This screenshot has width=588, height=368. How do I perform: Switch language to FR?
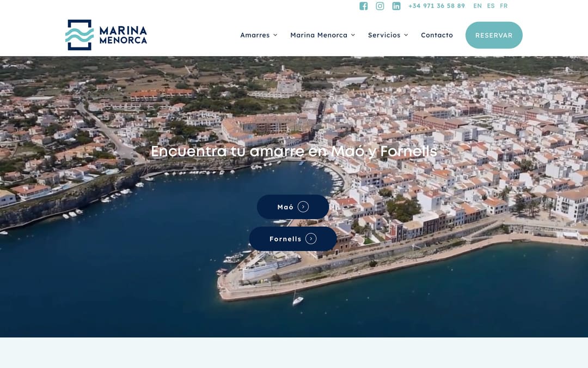coord(504,6)
